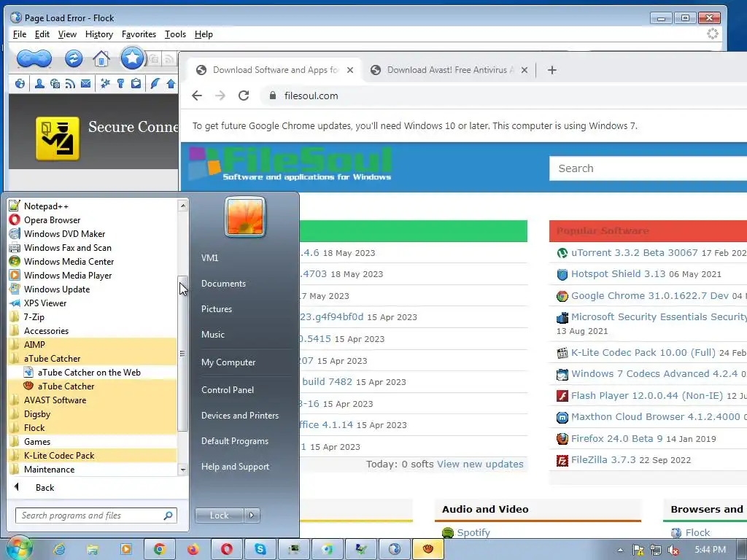Open the arrow next to Lock button
The image size is (747, 560).
point(252,516)
